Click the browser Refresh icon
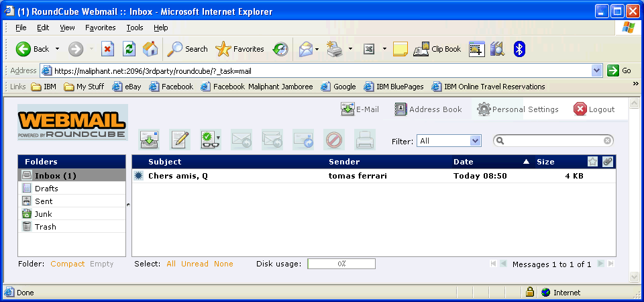Viewport: 644px width, 302px height. click(x=129, y=49)
